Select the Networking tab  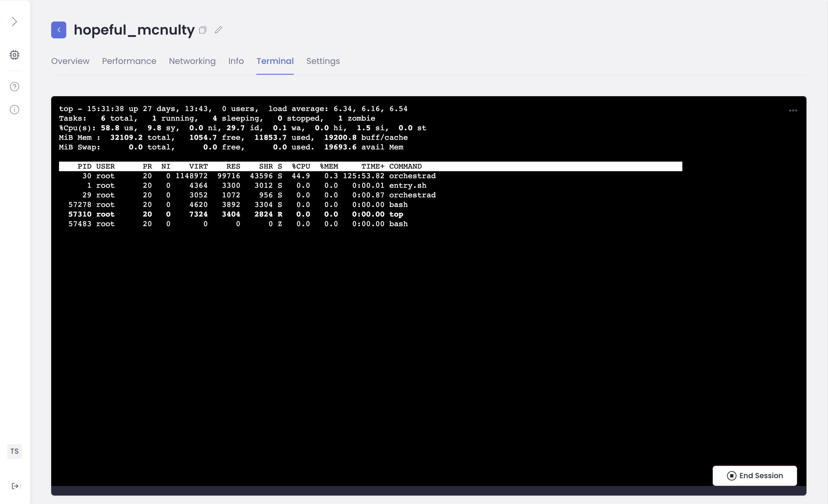pos(192,61)
